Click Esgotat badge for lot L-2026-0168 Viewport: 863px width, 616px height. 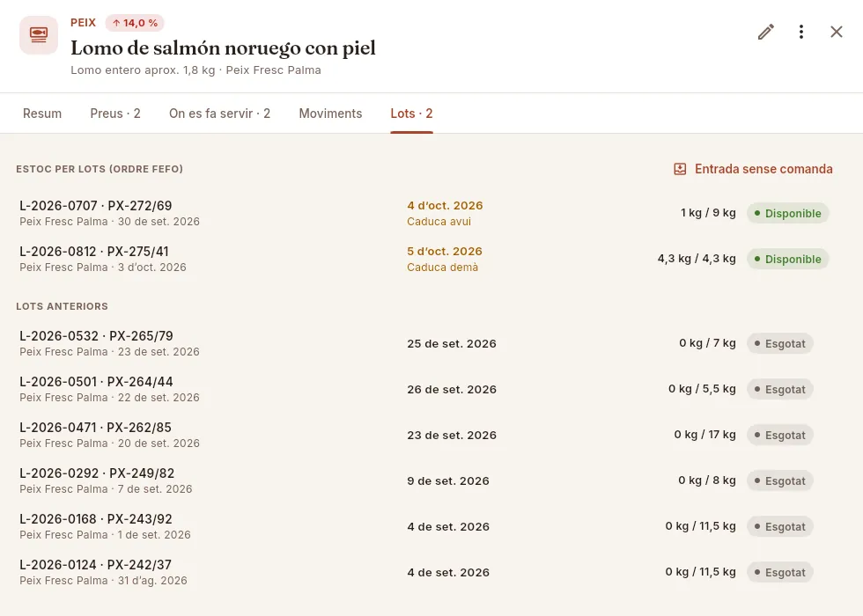pos(780,526)
